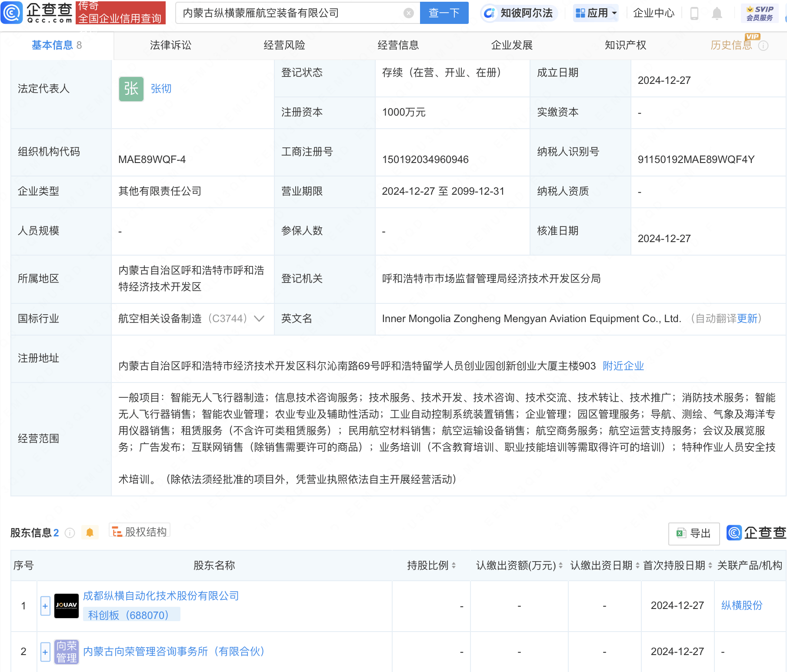This screenshot has width=787, height=672.
Task: Open the 应用 dropdown menu
Action: pyautogui.click(x=596, y=13)
